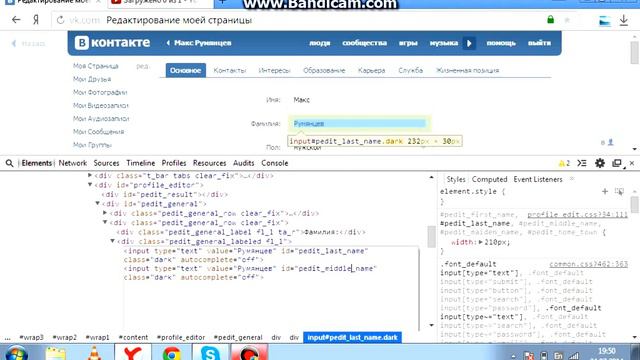Click the Фамилия last name input field
640x360 pixels.
359,123
